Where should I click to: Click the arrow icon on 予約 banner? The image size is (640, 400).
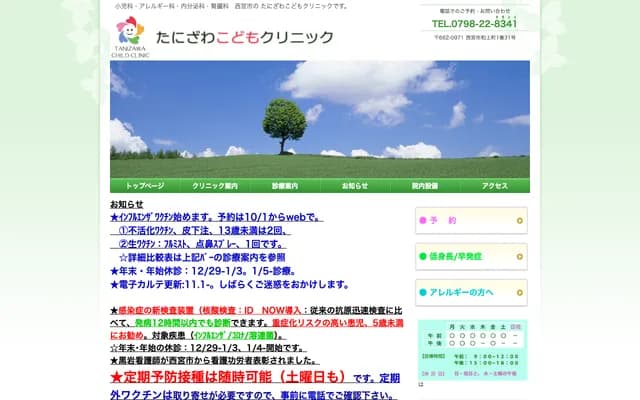[x=519, y=220]
